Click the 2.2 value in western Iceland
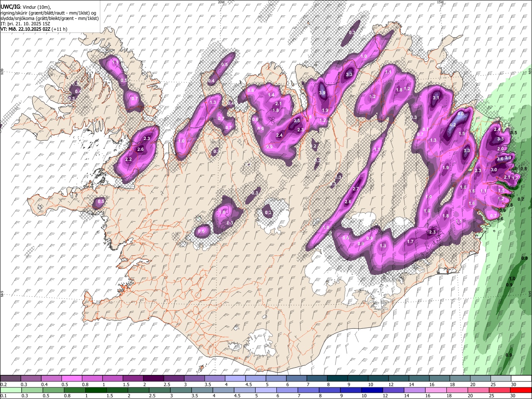Viewport: 532px width, 399px height. (x=128, y=160)
